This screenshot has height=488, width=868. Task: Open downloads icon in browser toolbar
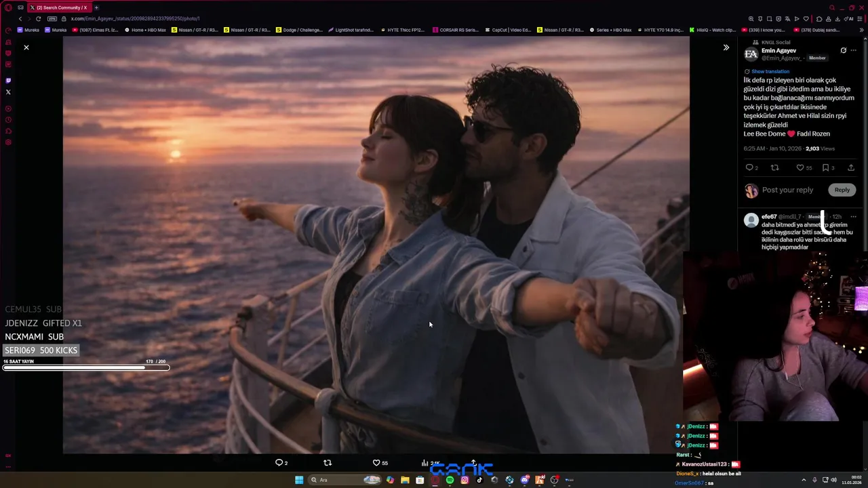click(837, 19)
